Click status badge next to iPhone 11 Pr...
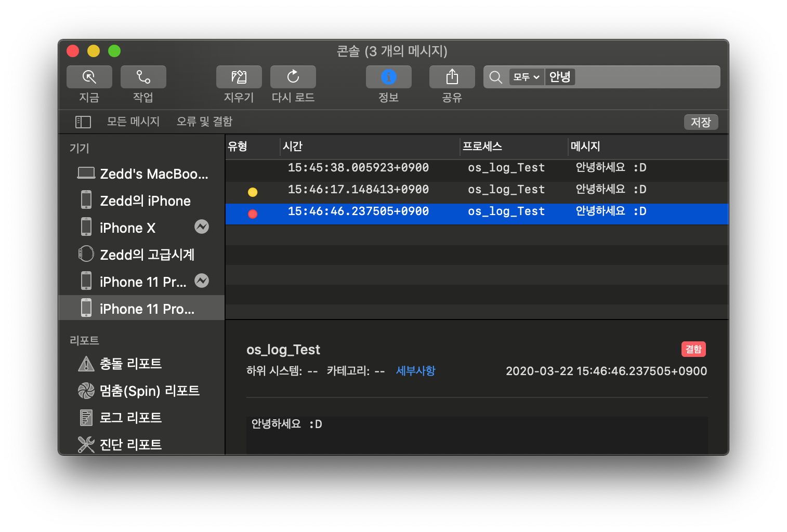787x532 pixels. click(202, 281)
